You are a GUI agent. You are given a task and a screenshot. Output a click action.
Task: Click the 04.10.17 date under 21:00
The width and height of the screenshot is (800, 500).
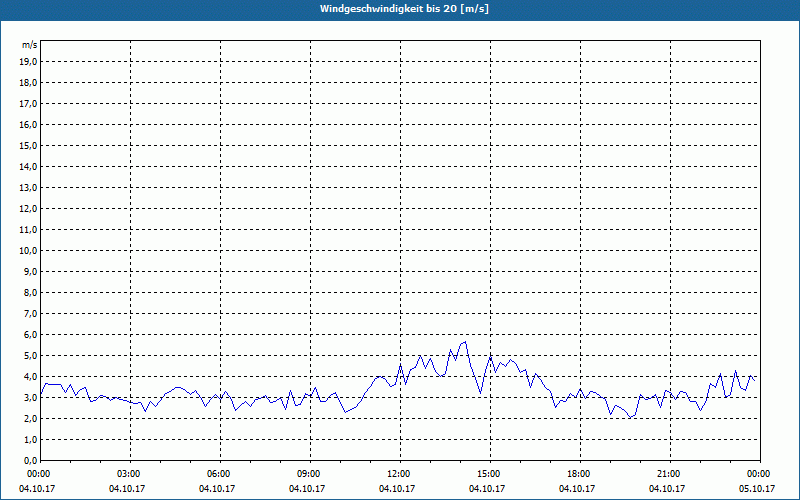point(667,489)
